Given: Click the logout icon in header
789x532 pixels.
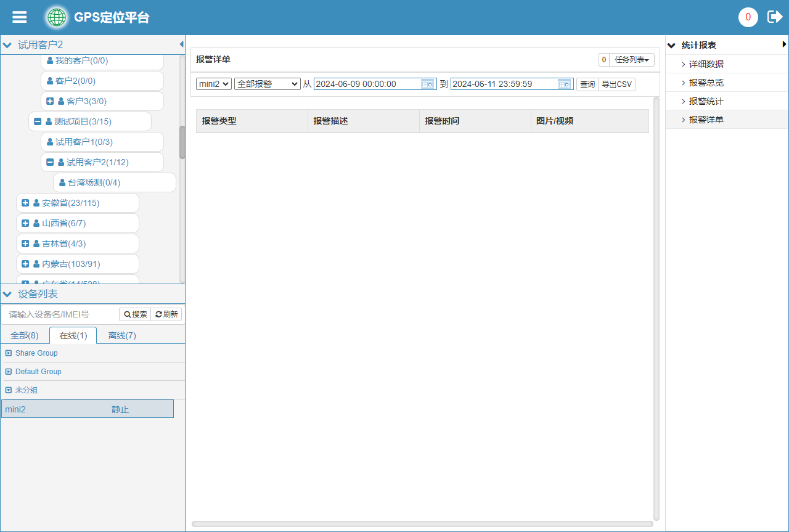Looking at the screenshot, I should [x=774, y=17].
